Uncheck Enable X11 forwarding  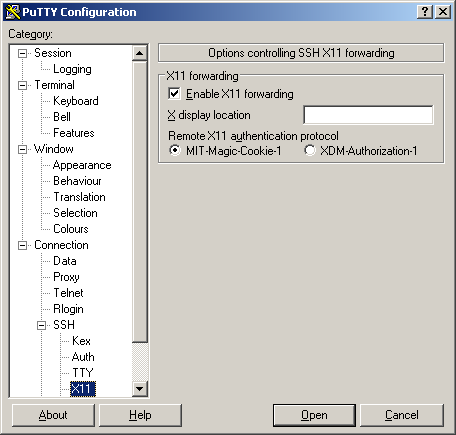(175, 94)
